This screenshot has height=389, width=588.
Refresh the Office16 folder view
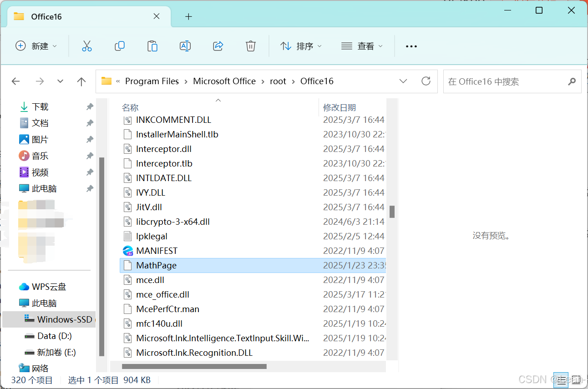426,81
